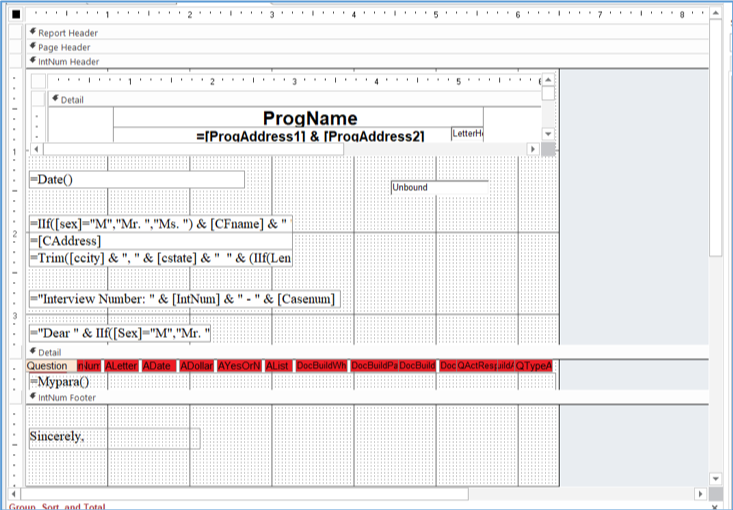The height and width of the screenshot is (510, 733).
Task: Click subreport's horizontal scroll right arrow
Action: (x=533, y=148)
